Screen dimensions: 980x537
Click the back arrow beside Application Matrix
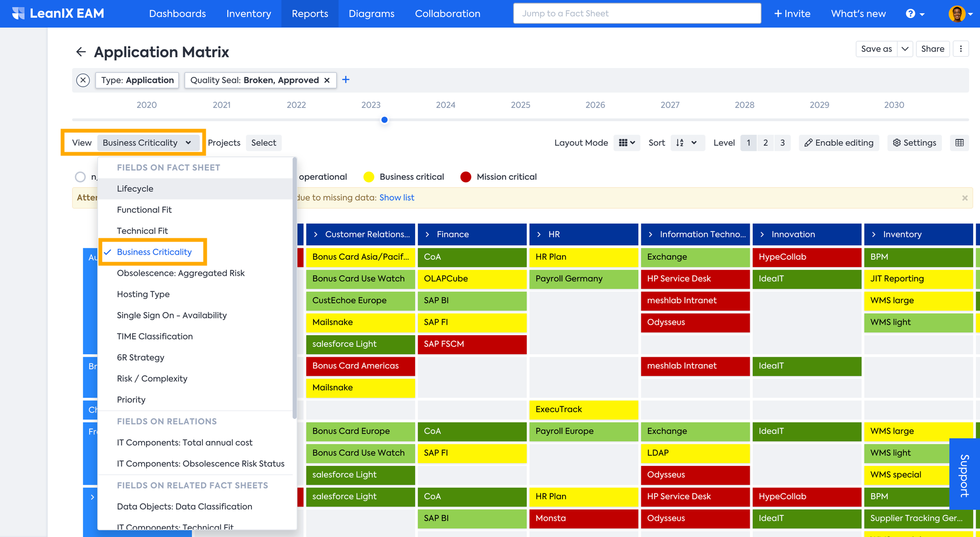point(81,52)
